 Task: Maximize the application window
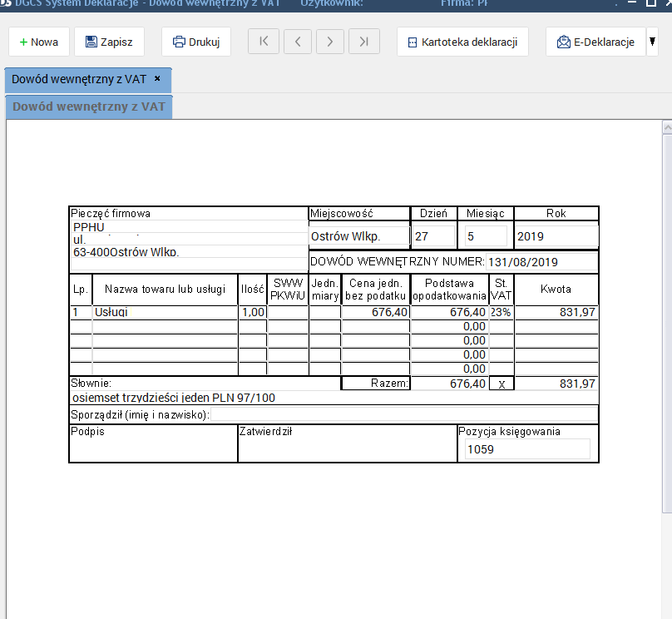651,3
